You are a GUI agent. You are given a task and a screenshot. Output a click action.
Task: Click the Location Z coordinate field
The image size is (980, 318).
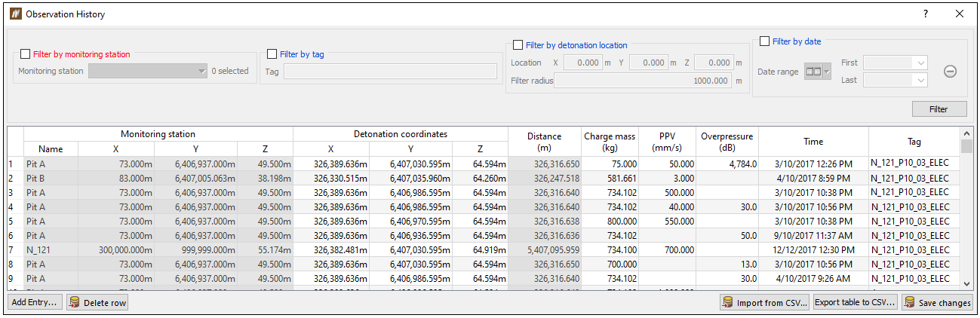pyautogui.click(x=714, y=63)
